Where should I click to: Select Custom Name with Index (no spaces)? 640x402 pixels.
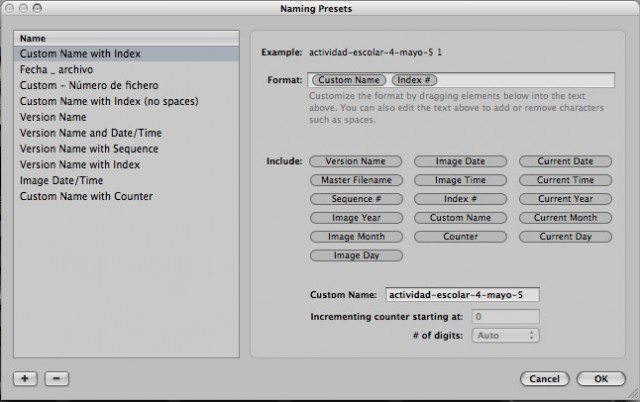[x=126, y=101]
